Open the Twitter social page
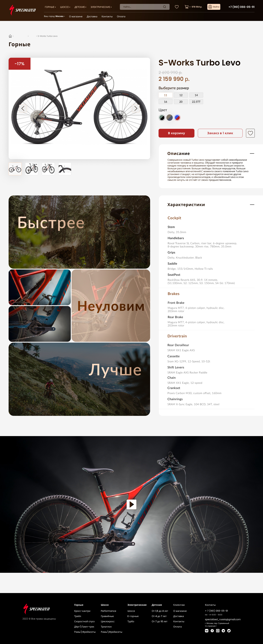The image size is (263, 644). pos(229,630)
